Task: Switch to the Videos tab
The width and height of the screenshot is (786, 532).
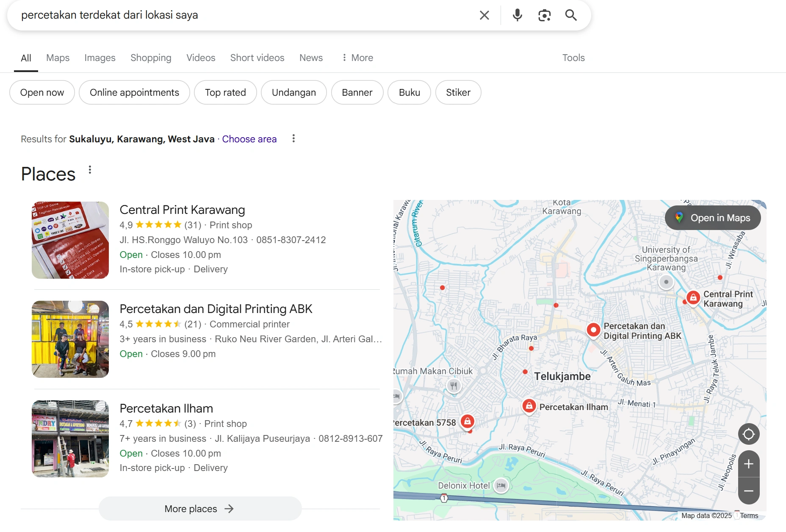Action: (201, 58)
